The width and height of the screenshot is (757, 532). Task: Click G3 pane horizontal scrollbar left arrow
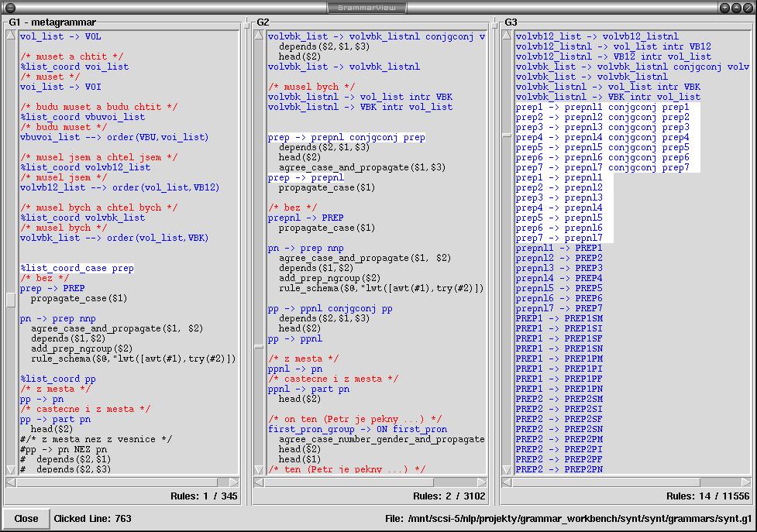(x=507, y=482)
